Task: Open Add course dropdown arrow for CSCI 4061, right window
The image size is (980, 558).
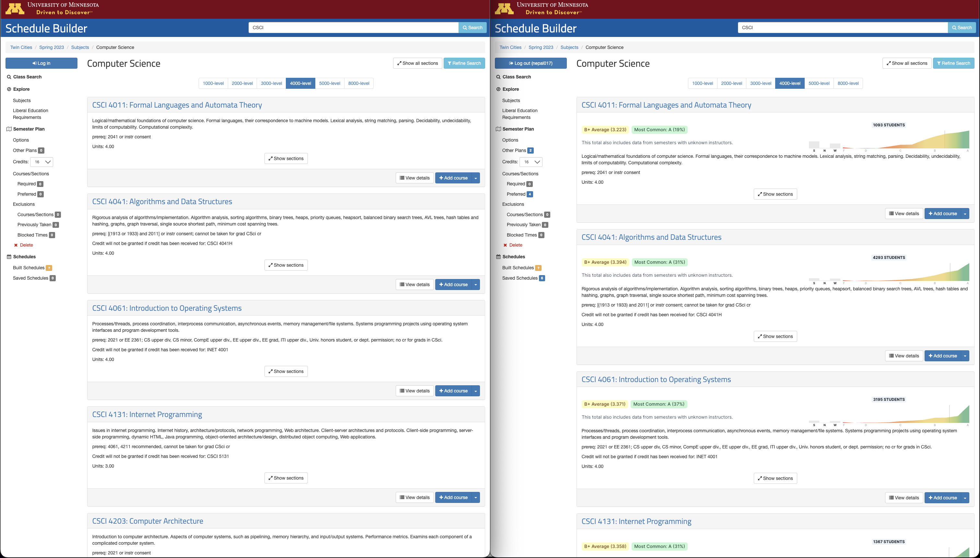Action: 965,497
